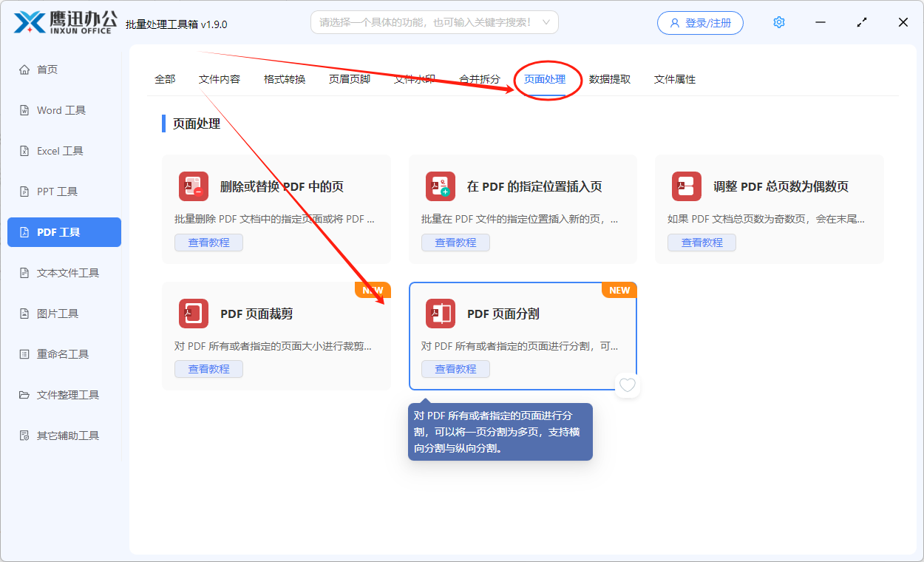Open Word 工具 in the sidebar
Viewport: 924px width, 562px height.
[64, 110]
